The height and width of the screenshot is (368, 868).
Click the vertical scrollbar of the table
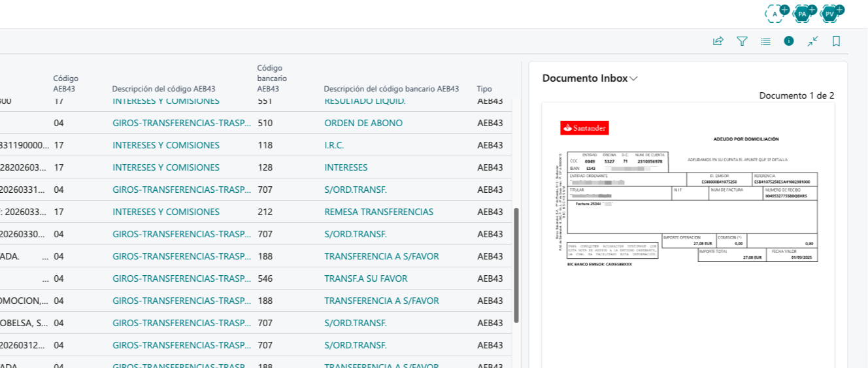tap(516, 265)
